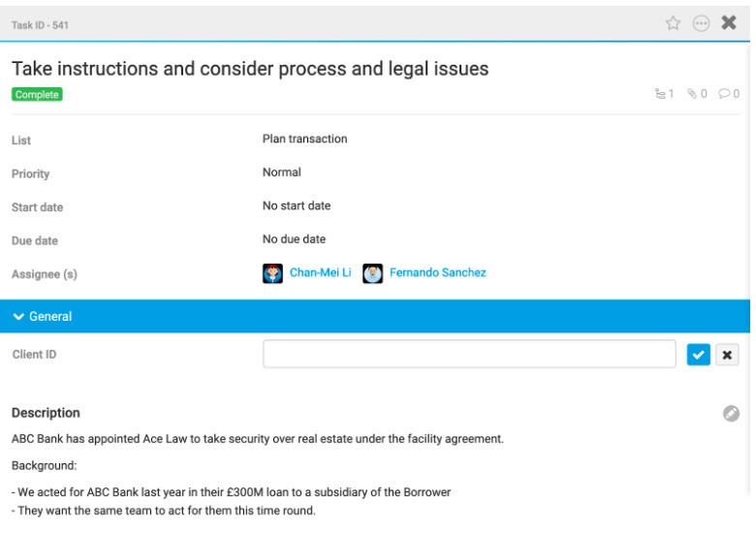Click the Complete status badge

[37, 95]
